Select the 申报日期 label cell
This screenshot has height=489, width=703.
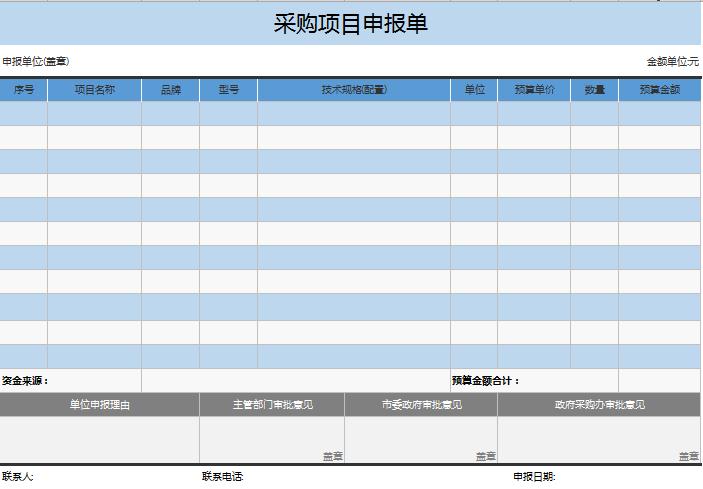534,477
